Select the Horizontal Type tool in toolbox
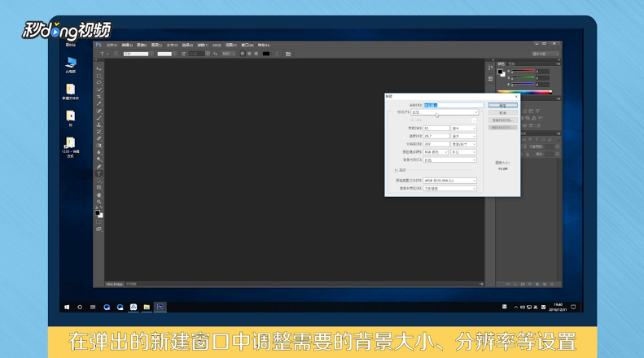Image resolution: width=644 pixels, height=358 pixels. click(x=99, y=173)
